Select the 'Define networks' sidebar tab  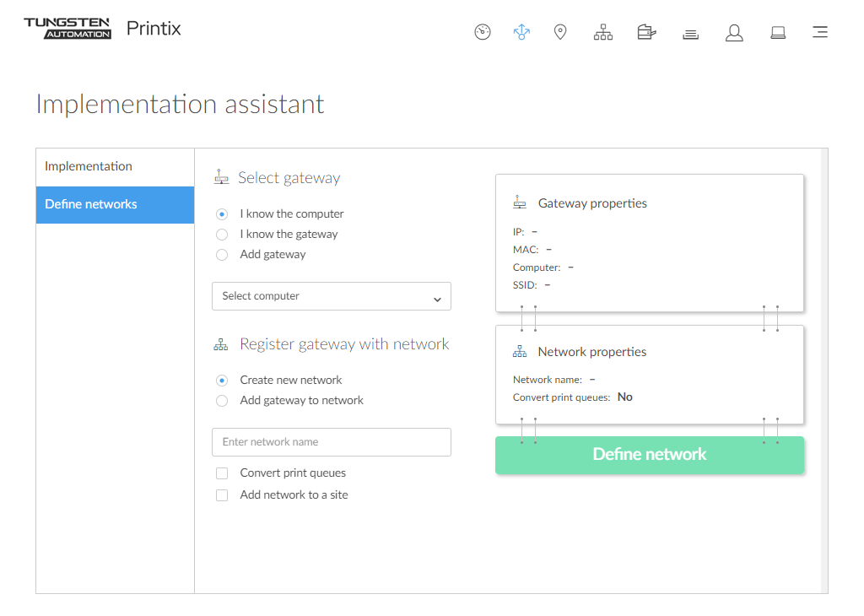pyautogui.click(x=115, y=204)
